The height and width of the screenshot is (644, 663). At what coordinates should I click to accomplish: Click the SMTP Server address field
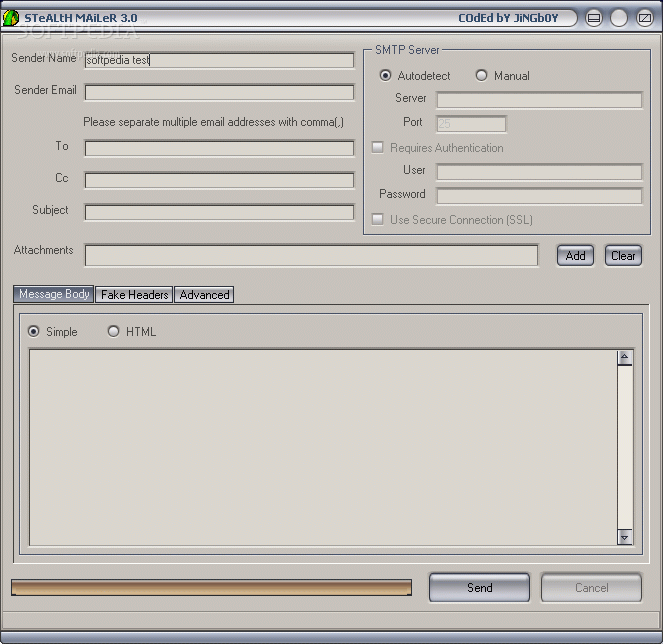(540, 100)
